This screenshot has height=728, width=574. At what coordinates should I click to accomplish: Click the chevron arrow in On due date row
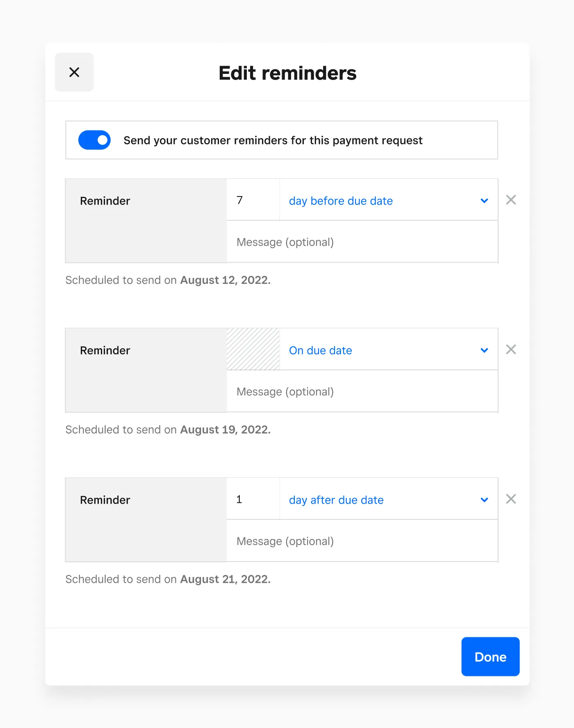tap(484, 350)
